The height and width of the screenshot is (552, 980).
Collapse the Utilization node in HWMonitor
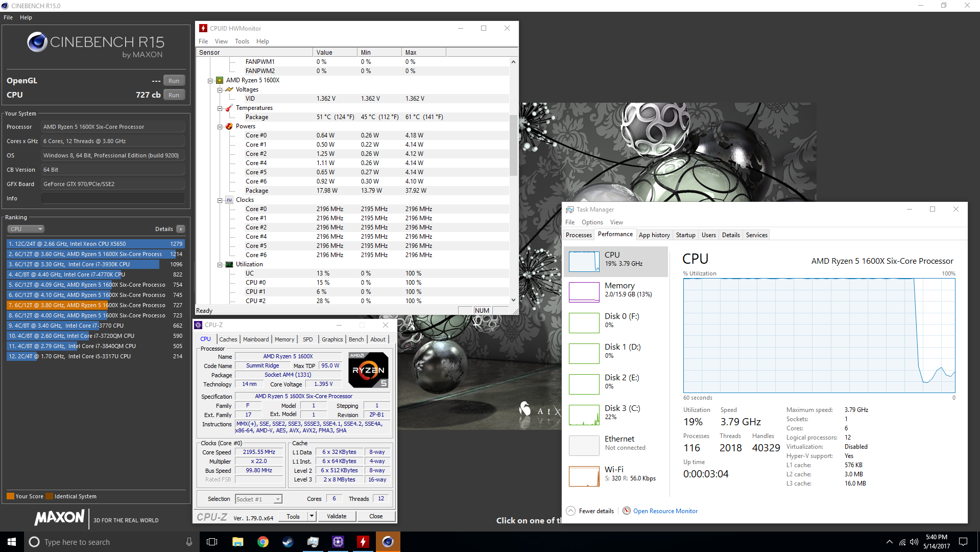(220, 265)
